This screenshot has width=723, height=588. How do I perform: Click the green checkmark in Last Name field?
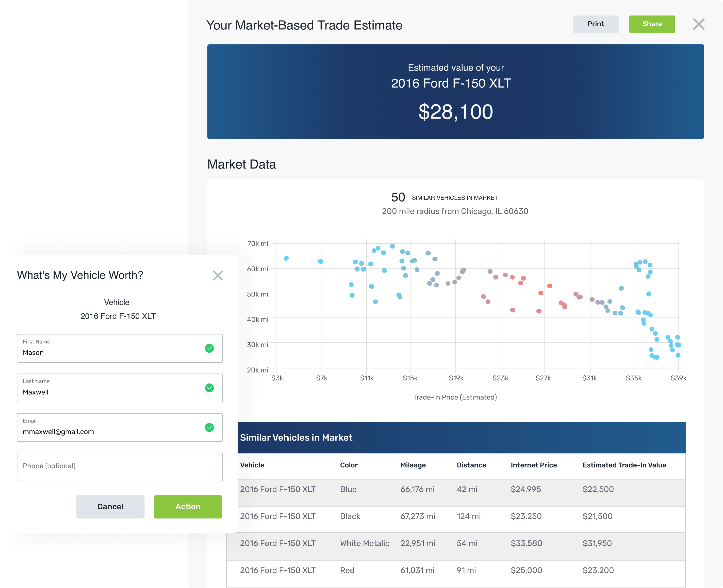(x=209, y=388)
